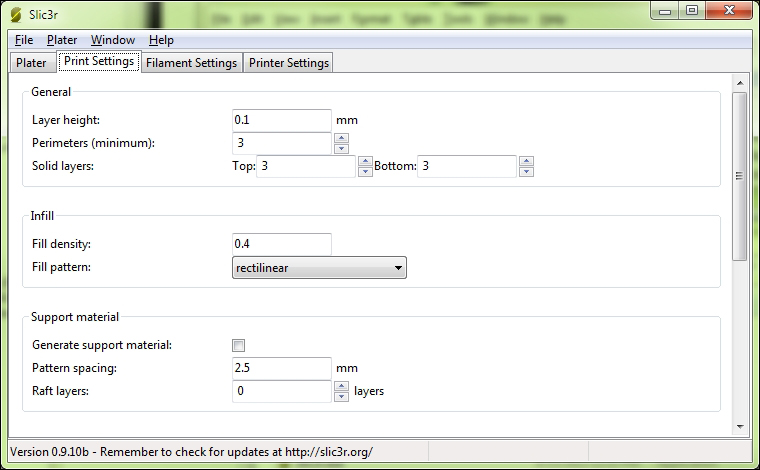Click the Pattern spacing input field
The width and height of the screenshot is (760, 470).
pyautogui.click(x=282, y=368)
